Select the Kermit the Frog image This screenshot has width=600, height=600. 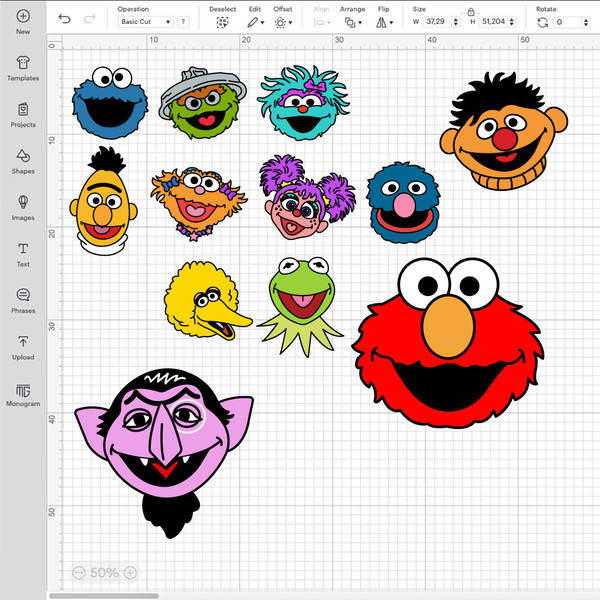(301, 306)
